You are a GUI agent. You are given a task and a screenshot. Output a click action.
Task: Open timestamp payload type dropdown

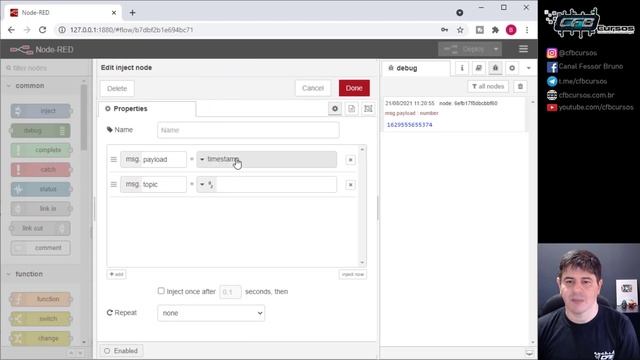(x=267, y=159)
